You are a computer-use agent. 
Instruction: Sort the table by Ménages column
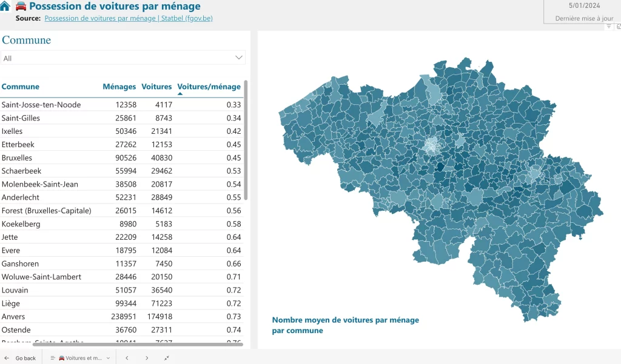[119, 87]
